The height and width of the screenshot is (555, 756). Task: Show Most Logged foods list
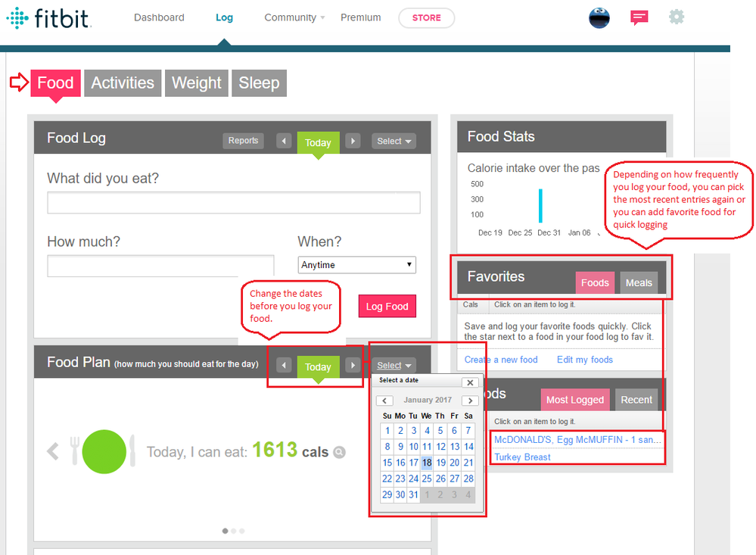click(574, 400)
